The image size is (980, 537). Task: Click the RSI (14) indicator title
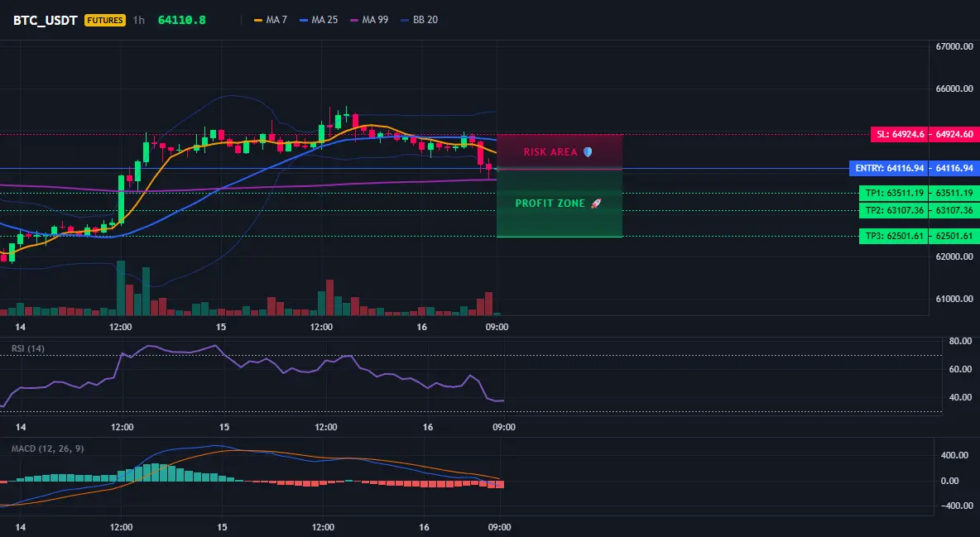(x=28, y=348)
